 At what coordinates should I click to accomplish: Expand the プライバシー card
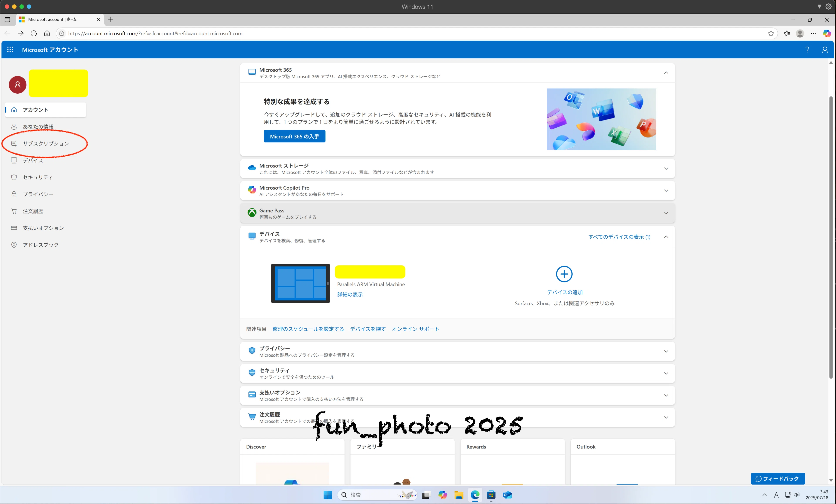tap(666, 351)
